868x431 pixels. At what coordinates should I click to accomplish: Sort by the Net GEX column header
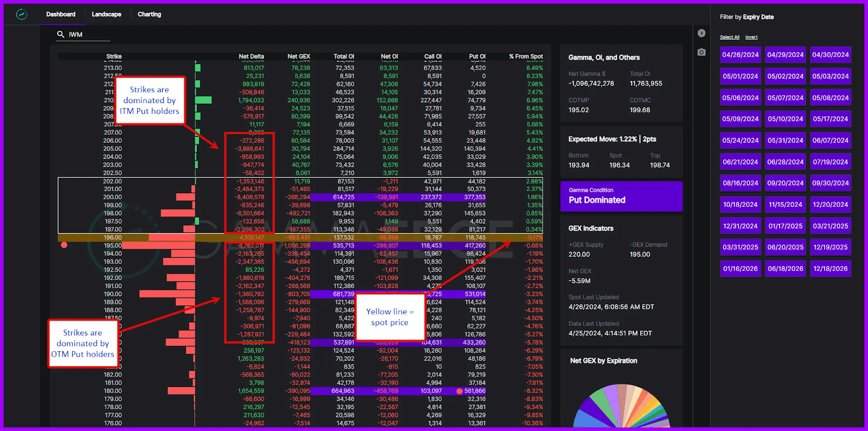298,56
